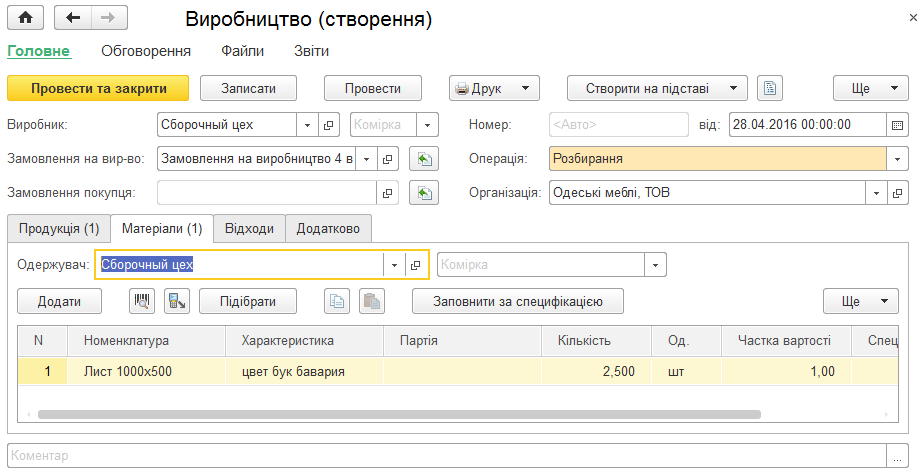Expand the Замовлення на вир-во dropdown

tap(366, 159)
